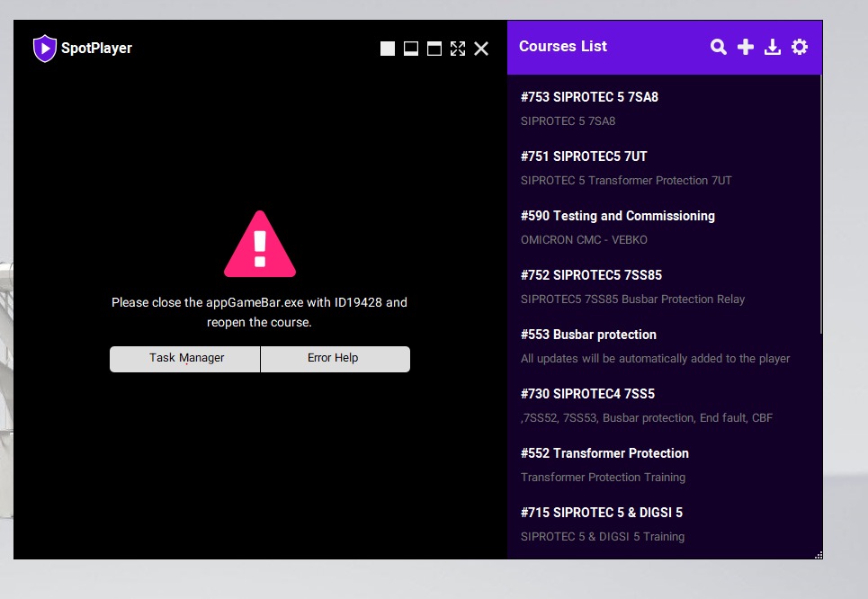Open #590 Testing and Commissioning course
868x599 pixels.
pyautogui.click(x=617, y=216)
